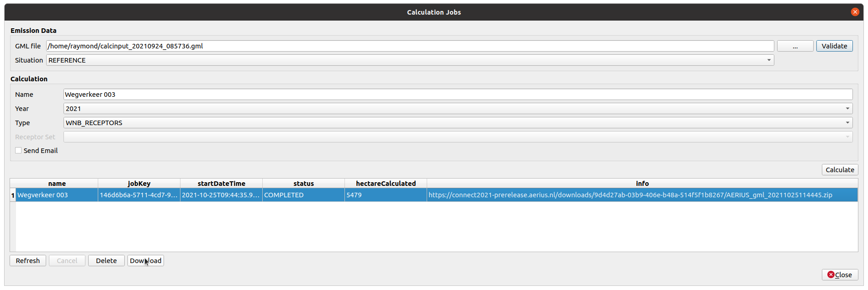Sort by jobKey column header
Viewport: 868px width, 290px height.
[139, 184]
